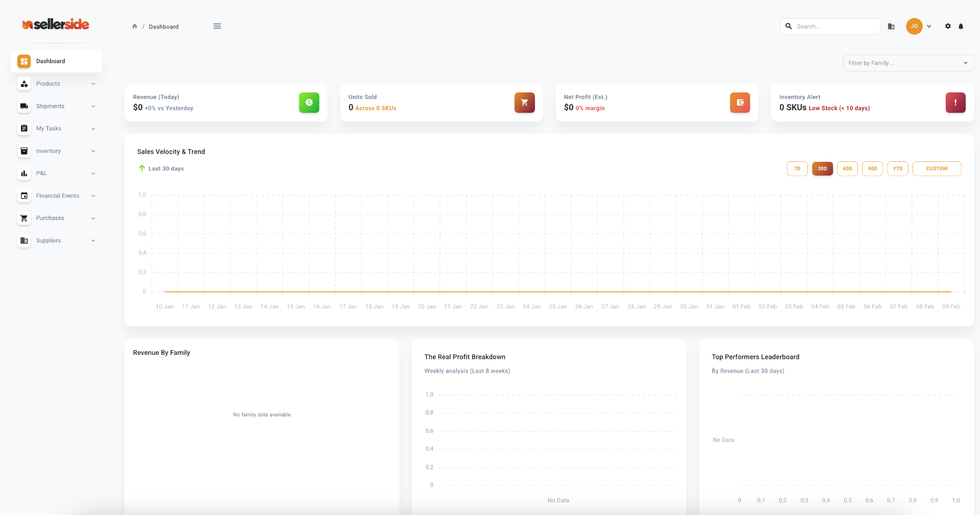Click the Sales Velocity & Trend title
Screen dimensions: 980x515
click(171, 152)
